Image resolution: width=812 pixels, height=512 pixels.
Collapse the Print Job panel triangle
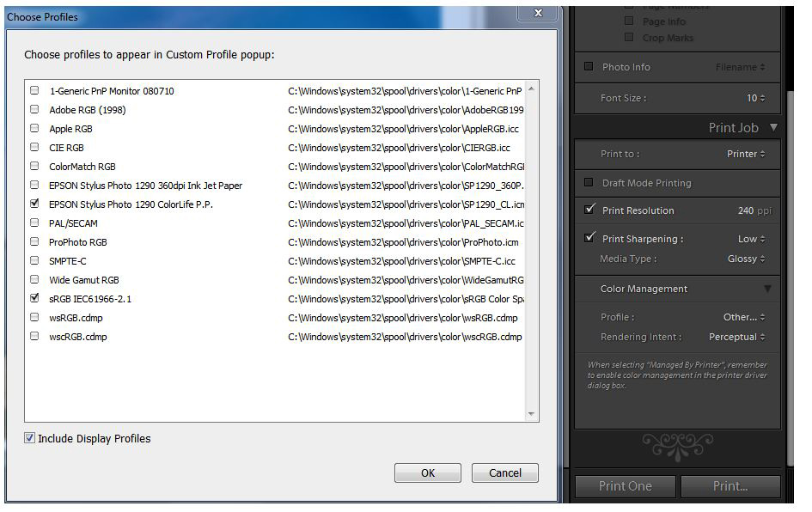tap(773, 128)
